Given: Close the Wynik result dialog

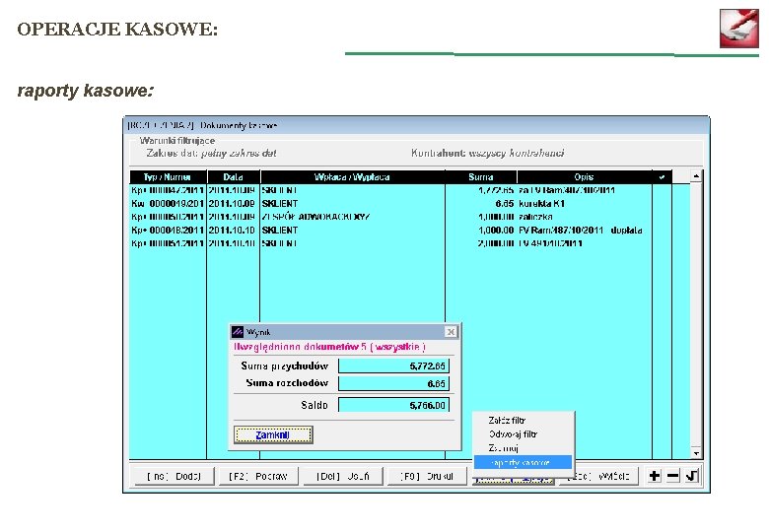Looking at the screenshot, I should (451, 332).
